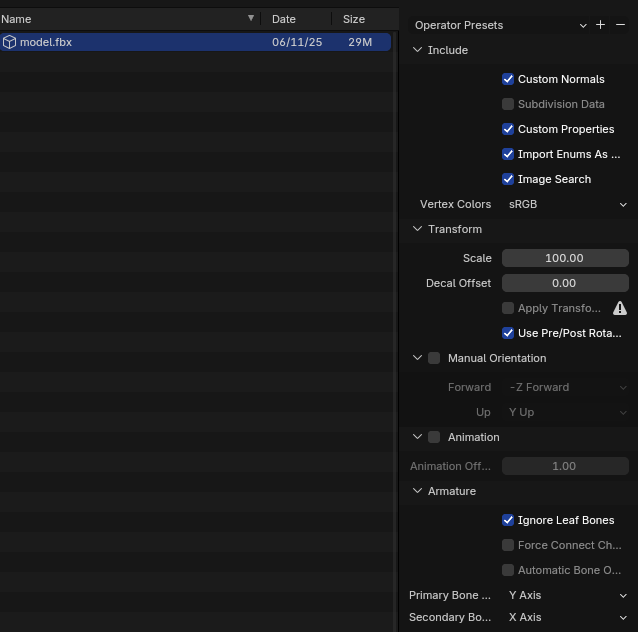Click the sort order arrow in Name column
The image size is (638, 632).
pos(250,19)
